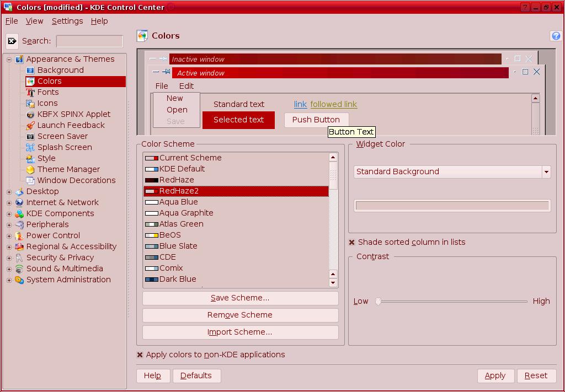This screenshot has width=565, height=392.
Task: Expand the Security & Privacy branch
Action: click(9, 258)
